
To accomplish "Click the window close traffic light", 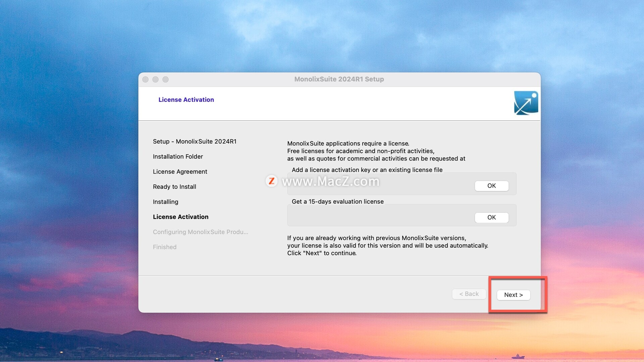I will [x=145, y=79].
